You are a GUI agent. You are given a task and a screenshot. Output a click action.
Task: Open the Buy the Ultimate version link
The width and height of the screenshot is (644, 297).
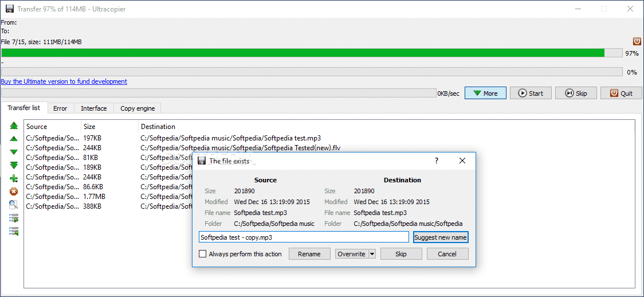point(64,81)
